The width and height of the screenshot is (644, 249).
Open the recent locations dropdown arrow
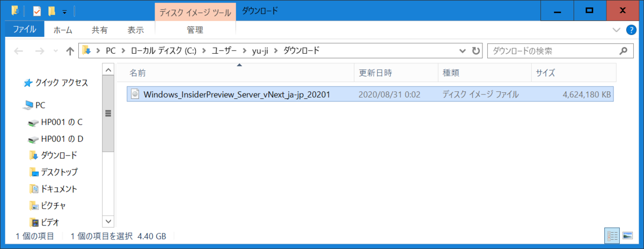point(56,52)
